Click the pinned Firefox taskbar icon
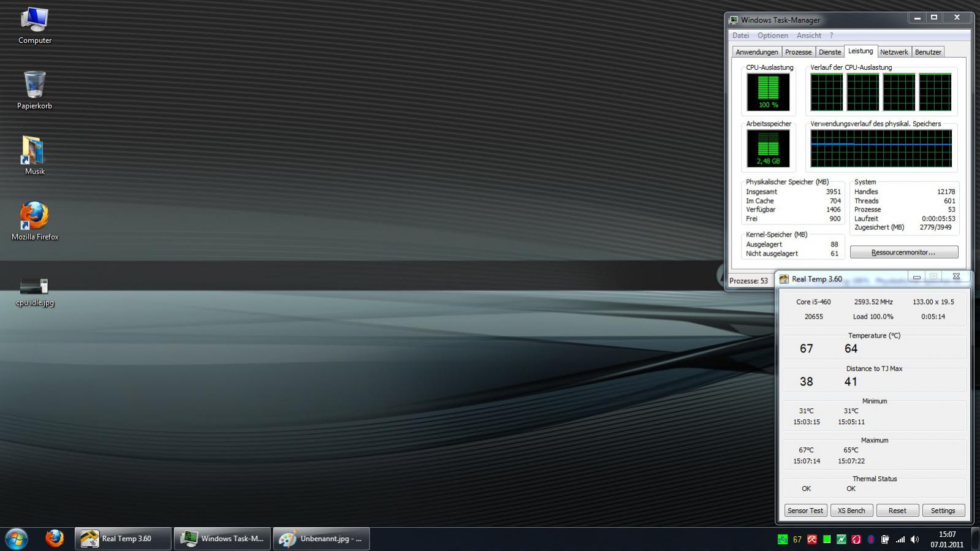Screen dimensions: 980x551 pyautogui.click(x=55, y=539)
